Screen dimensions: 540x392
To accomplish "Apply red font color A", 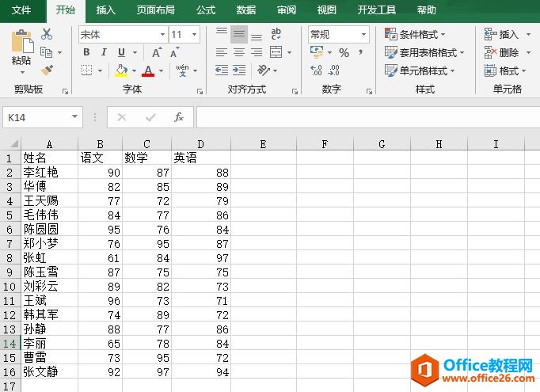I will tap(148, 70).
